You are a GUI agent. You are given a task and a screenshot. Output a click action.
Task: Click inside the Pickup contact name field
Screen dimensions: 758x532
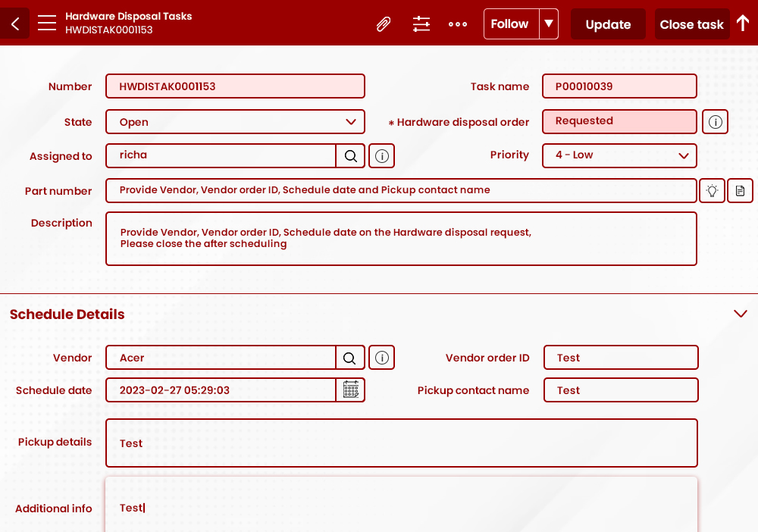coord(621,390)
